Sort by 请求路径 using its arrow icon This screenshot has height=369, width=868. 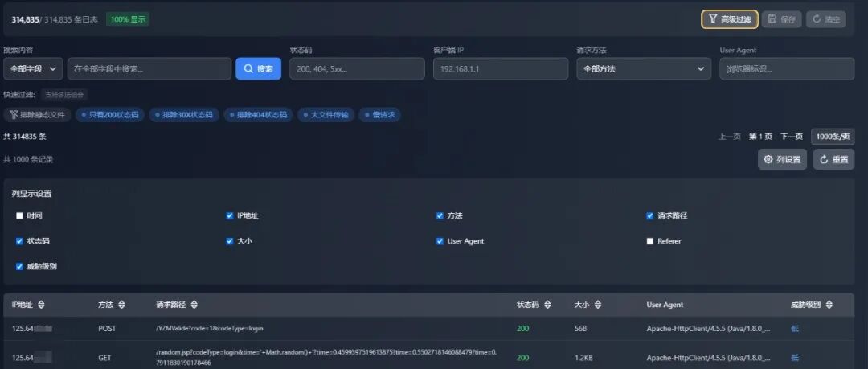[x=194, y=305]
